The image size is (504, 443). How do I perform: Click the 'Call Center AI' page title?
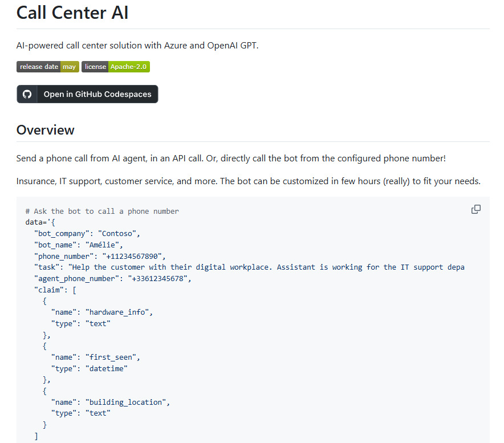pos(72,13)
